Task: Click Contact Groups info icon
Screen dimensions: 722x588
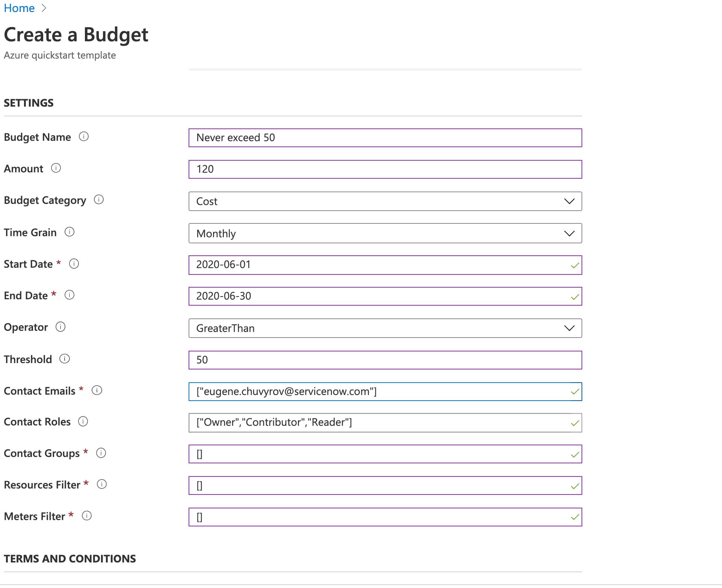Action: point(101,453)
